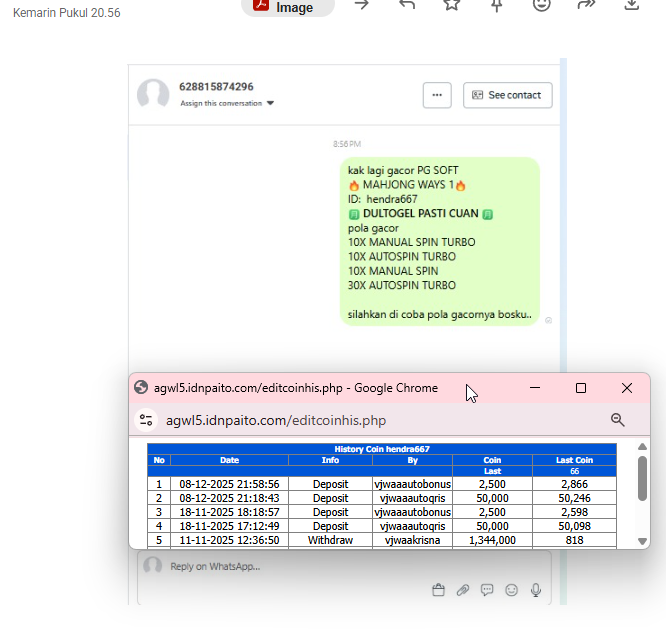Maximize the Google Chrome popup window

(x=581, y=388)
